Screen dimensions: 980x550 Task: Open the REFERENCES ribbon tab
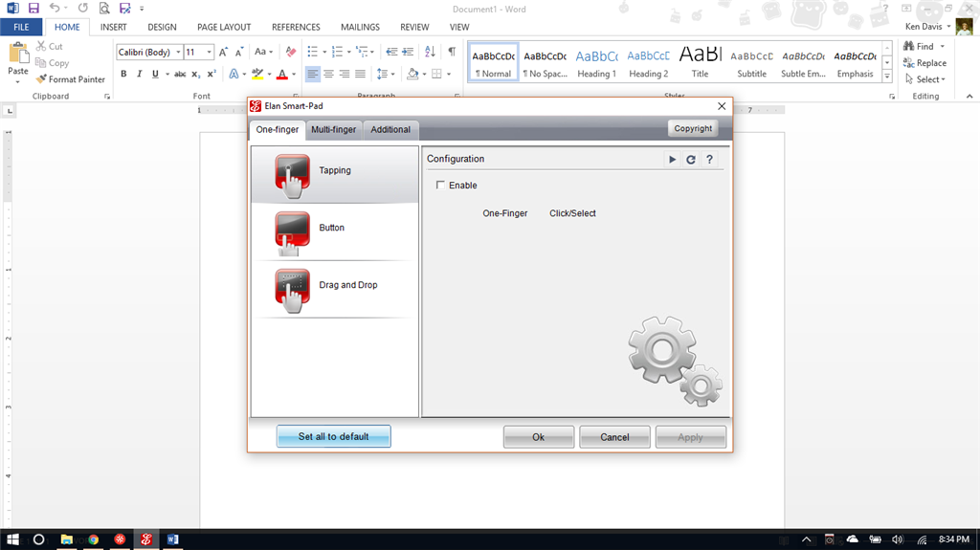click(x=296, y=27)
